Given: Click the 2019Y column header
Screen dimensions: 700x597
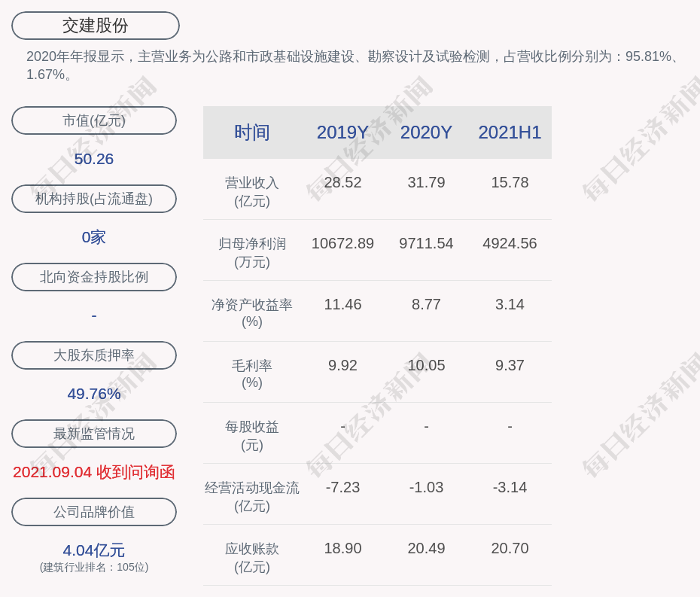Looking at the screenshot, I should 342,132.
